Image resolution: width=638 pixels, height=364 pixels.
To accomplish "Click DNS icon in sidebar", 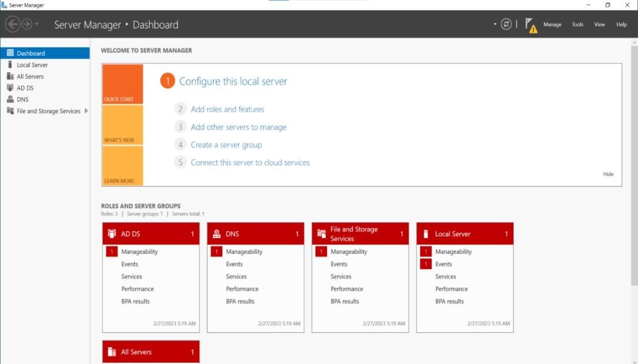I will [10, 99].
